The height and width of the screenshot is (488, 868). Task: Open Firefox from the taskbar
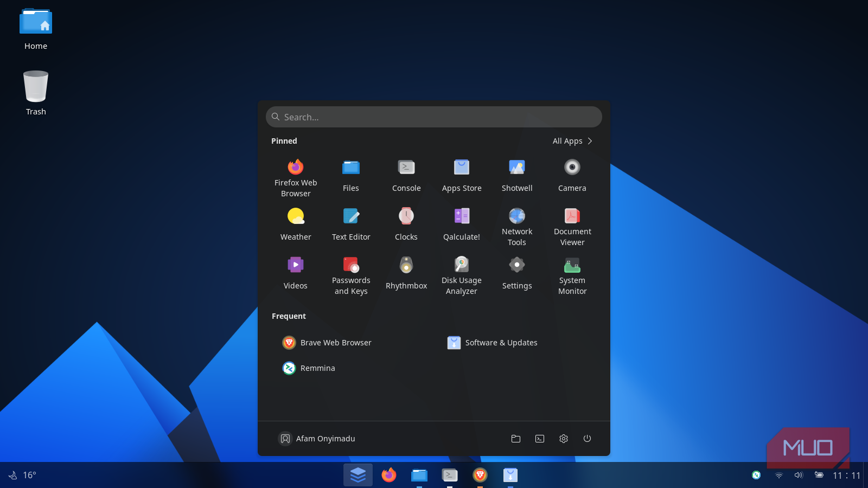pos(389,475)
